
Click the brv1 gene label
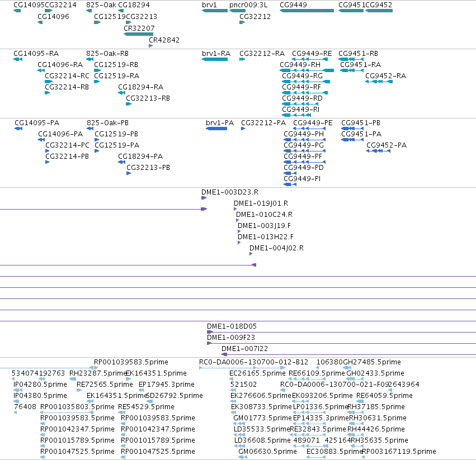click(x=209, y=5)
